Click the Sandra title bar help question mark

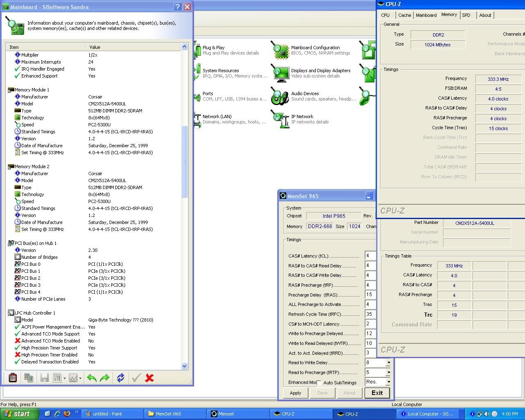tap(178, 7)
